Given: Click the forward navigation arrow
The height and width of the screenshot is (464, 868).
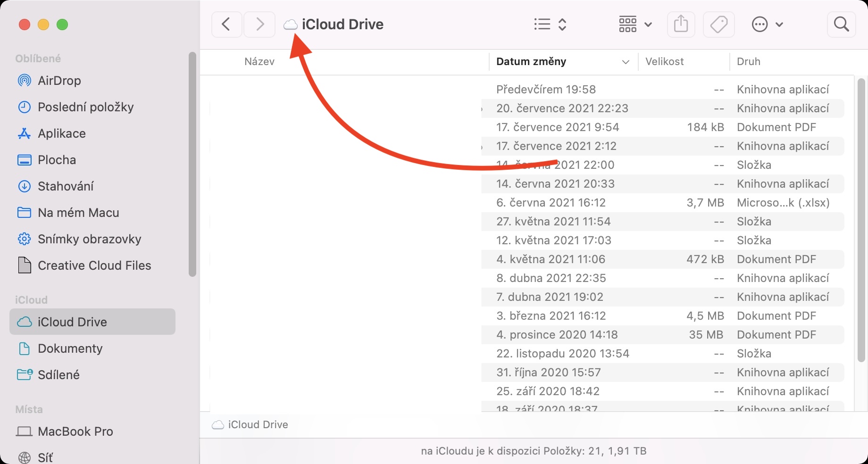Looking at the screenshot, I should click(x=259, y=24).
